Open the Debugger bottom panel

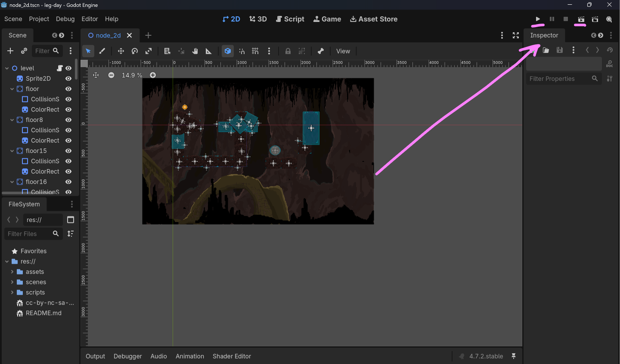tap(128, 356)
